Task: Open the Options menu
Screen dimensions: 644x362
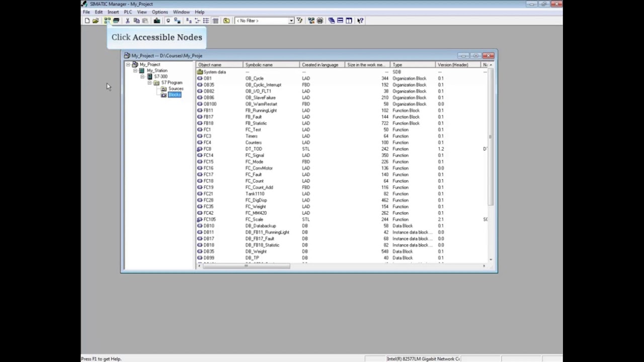Action: click(x=160, y=12)
